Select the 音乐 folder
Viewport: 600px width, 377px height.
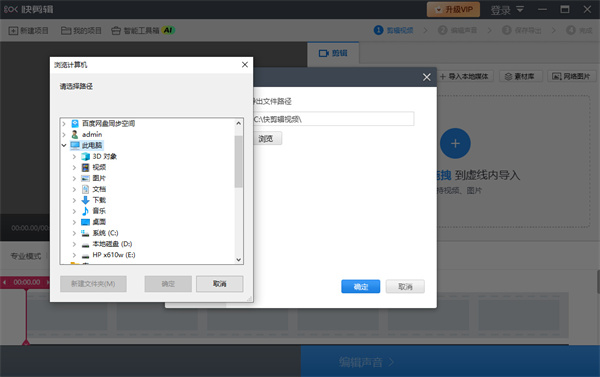(x=99, y=211)
